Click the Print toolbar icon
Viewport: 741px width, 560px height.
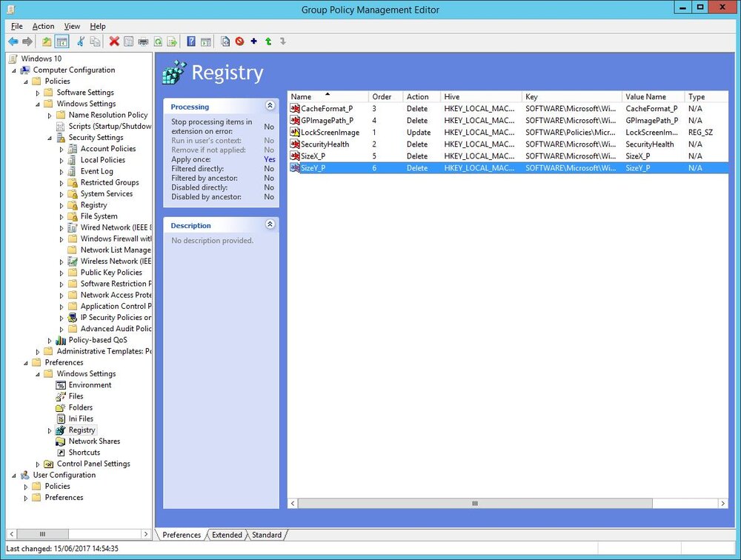143,41
